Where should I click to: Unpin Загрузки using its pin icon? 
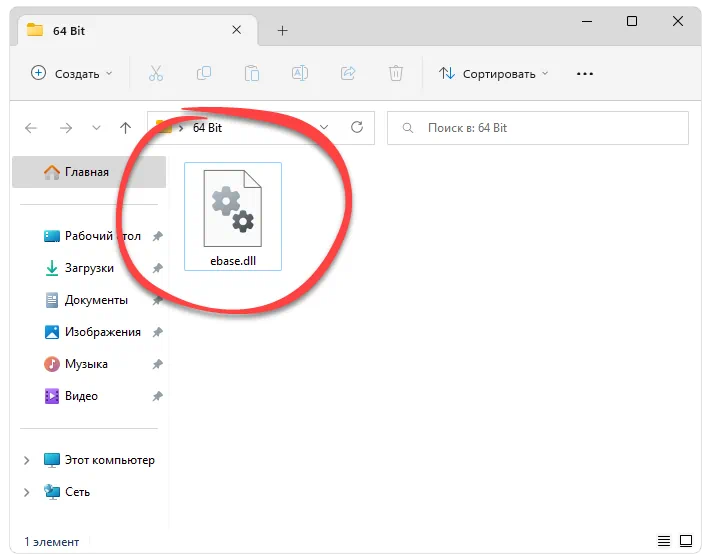[157, 268]
